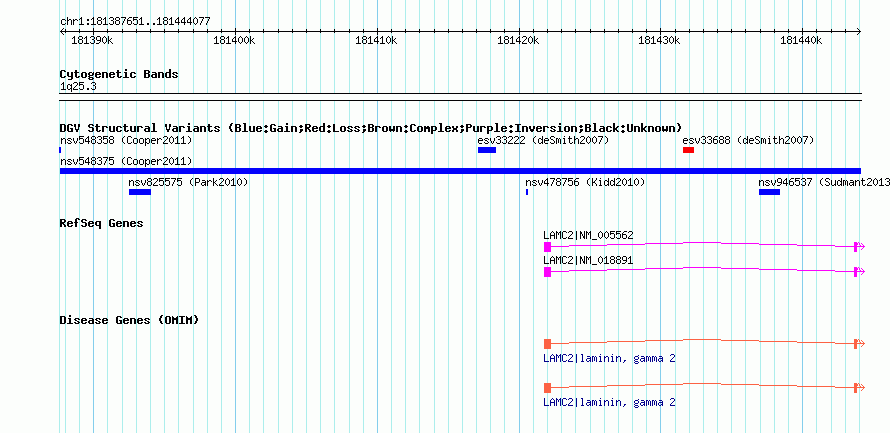Viewport: 890px width, 433px height.
Task: Click the upper LAMC2|laminin, gamma 2 label
Action: (x=609, y=359)
